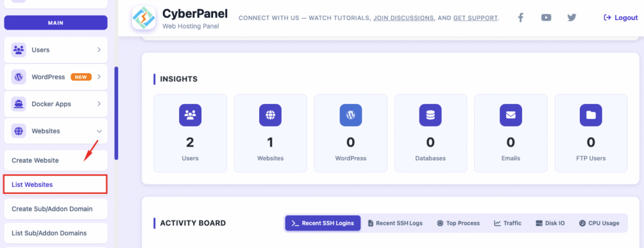Click the Websites insight globe icon

(x=270, y=115)
